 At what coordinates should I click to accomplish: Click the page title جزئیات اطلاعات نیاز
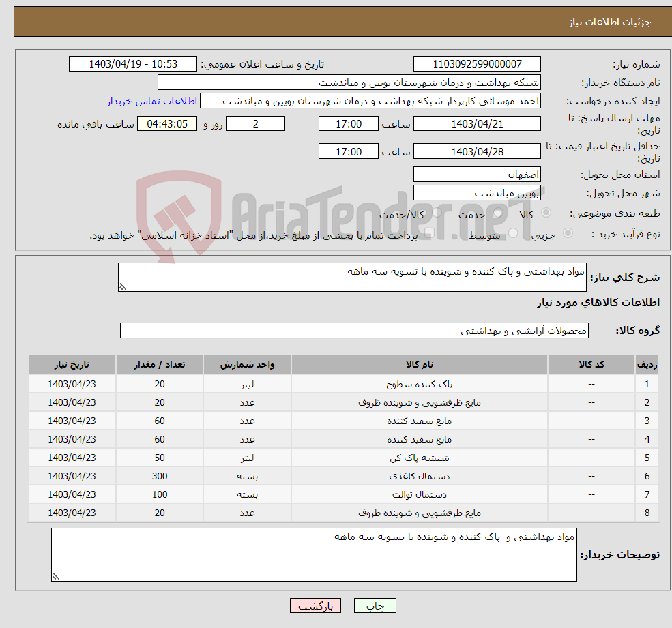click(609, 22)
